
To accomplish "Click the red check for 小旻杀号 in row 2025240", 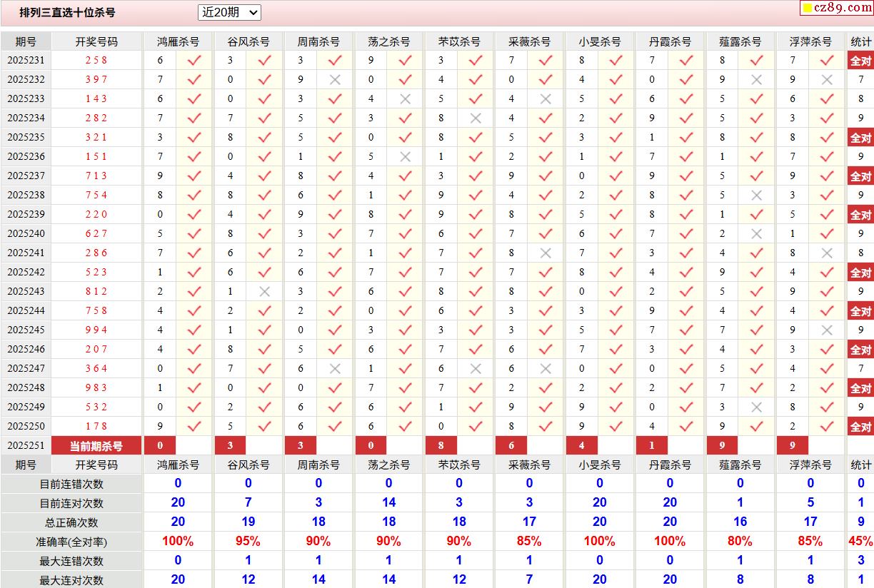I will tap(616, 234).
